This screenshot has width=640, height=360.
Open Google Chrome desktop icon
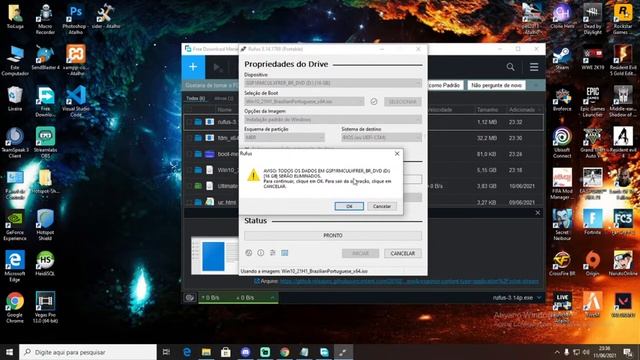[x=15, y=308]
